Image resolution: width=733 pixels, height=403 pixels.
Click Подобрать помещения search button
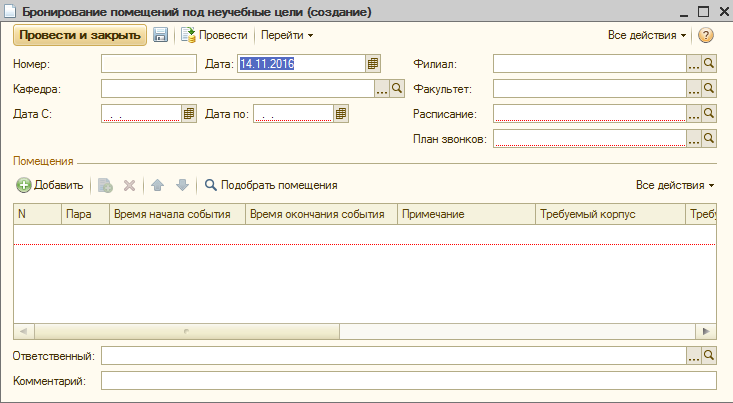pos(271,185)
